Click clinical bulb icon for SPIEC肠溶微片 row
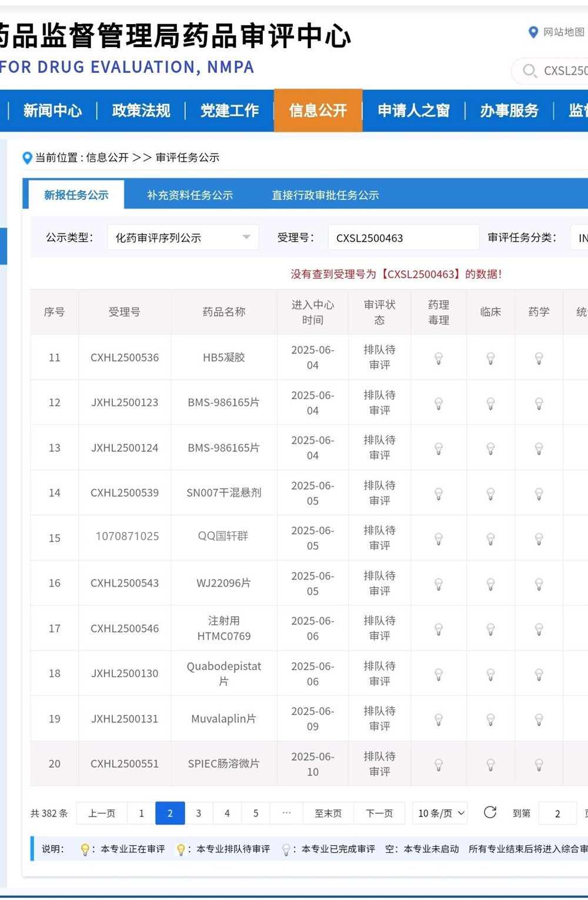 point(490,765)
